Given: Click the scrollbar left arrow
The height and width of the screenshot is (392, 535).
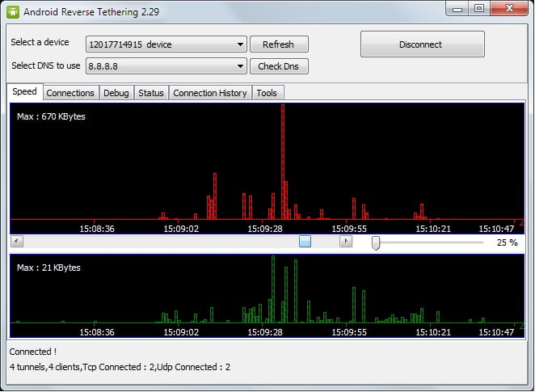Looking at the screenshot, I should coord(17,241).
